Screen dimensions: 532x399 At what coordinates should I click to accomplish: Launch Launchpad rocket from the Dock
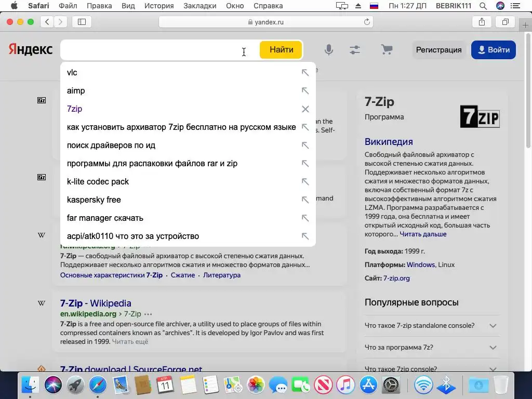pyautogui.click(x=75, y=385)
